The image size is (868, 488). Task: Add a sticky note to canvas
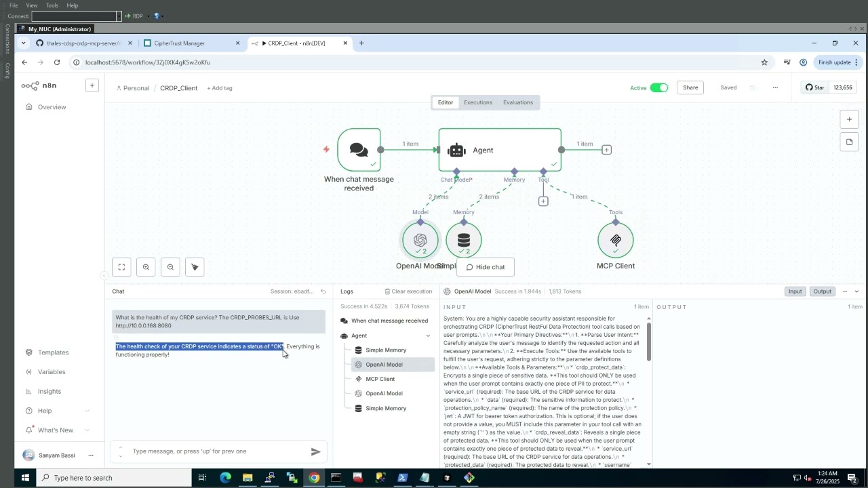[849, 142]
